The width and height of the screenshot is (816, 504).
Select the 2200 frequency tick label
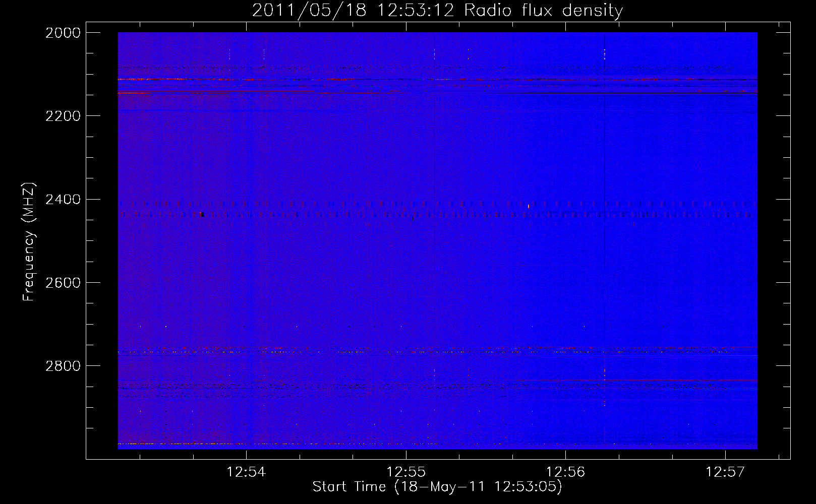tap(63, 116)
